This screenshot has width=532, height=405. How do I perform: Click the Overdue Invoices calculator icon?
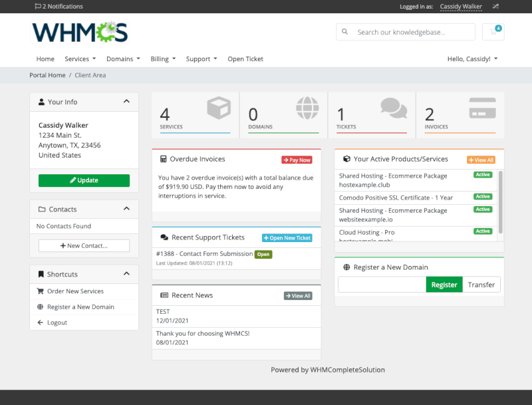(x=163, y=159)
